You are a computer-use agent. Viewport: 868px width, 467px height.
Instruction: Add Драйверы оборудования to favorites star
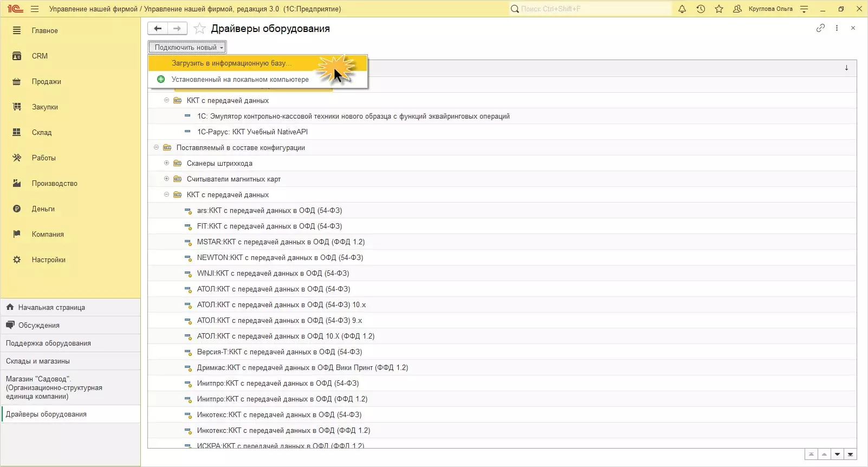coord(199,29)
